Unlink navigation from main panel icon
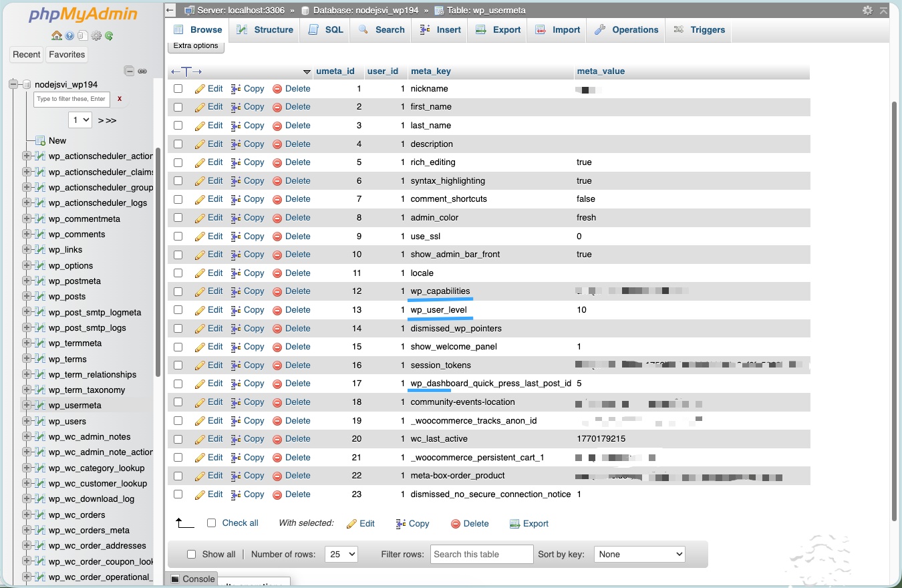 [x=142, y=71]
